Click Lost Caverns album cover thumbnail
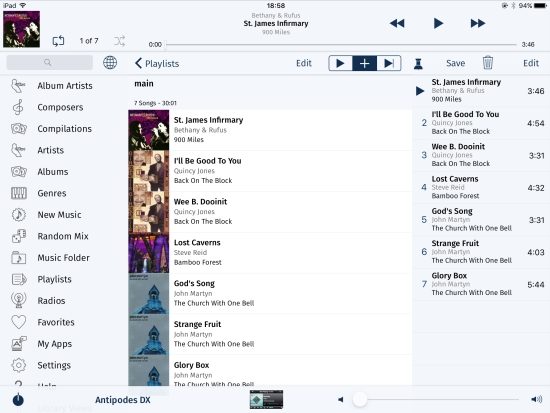The width and height of the screenshot is (550, 413). (149, 253)
